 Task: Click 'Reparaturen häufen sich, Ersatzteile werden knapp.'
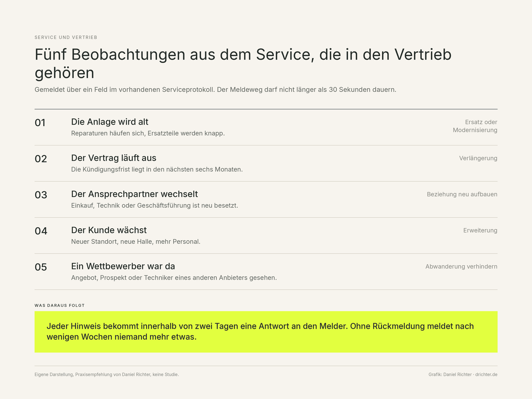pyautogui.click(x=148, y=133)
